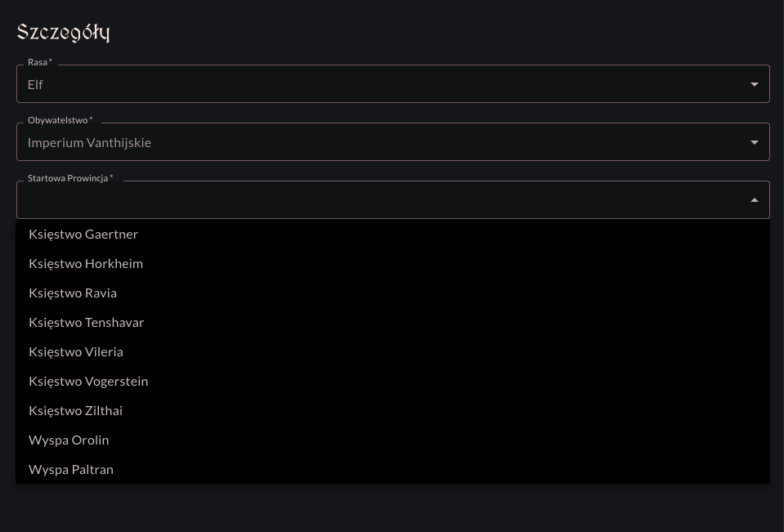This screenshot has height=532, width=784.
Task: Choose the Księstwo Horkheim option
Action: 393,263
